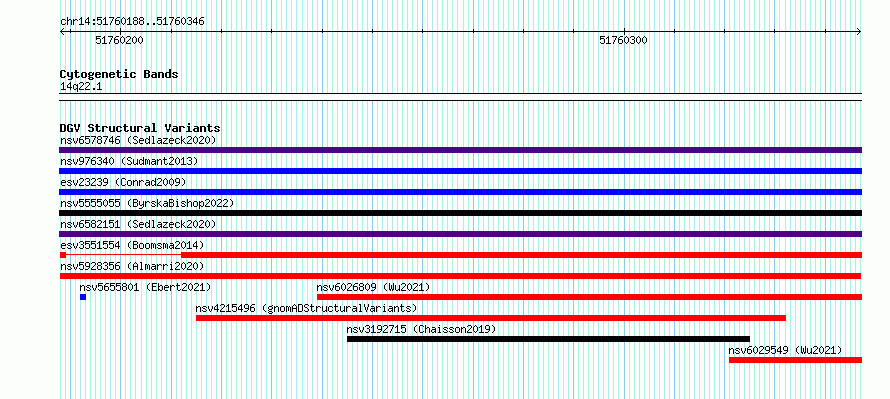890x399 pixels.
Task: Open the nsv5928356 (Almarri2020) label
Action: 132,266
